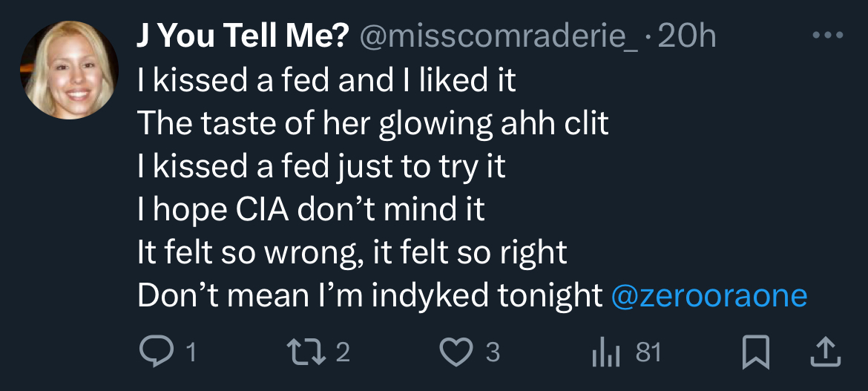Click the line "It felt so wrong, it felt so right"
This screenshot has height=391, width=868.
click(352, 253)
